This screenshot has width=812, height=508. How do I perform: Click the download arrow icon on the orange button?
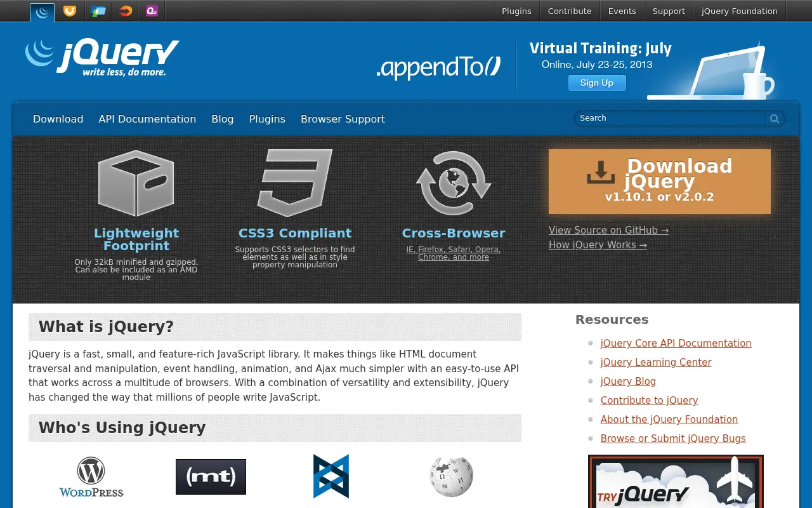pyautogui.click(x=601, y=171)
